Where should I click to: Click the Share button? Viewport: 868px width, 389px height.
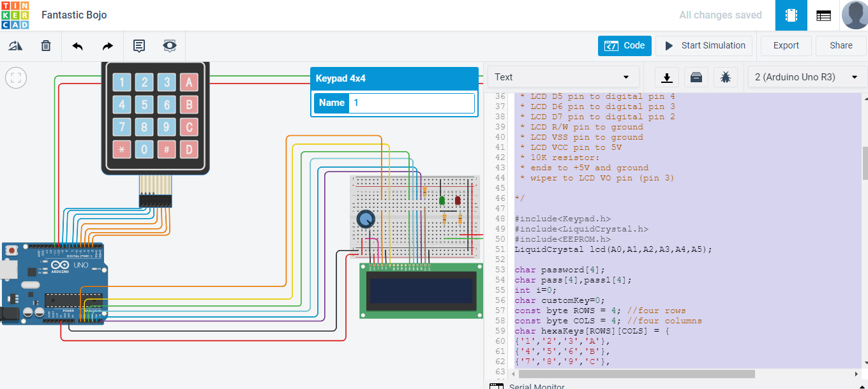(x=841, y=46)
